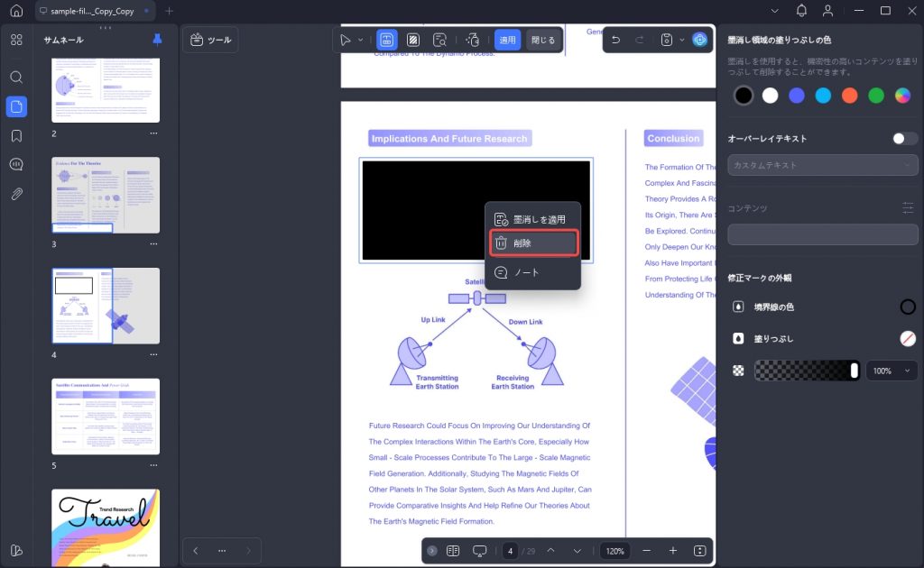The width and height of the screenshot is (924, 568).
Task: Open the 120% zoom level dropdown
Action: [615, 551]
